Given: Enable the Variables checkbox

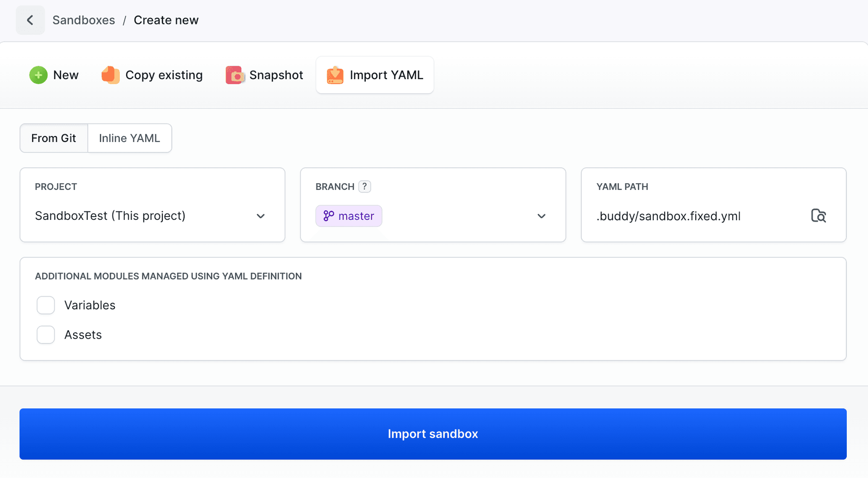Looking at the screenshot, I should pyautogui.click(x=46, y=305).
